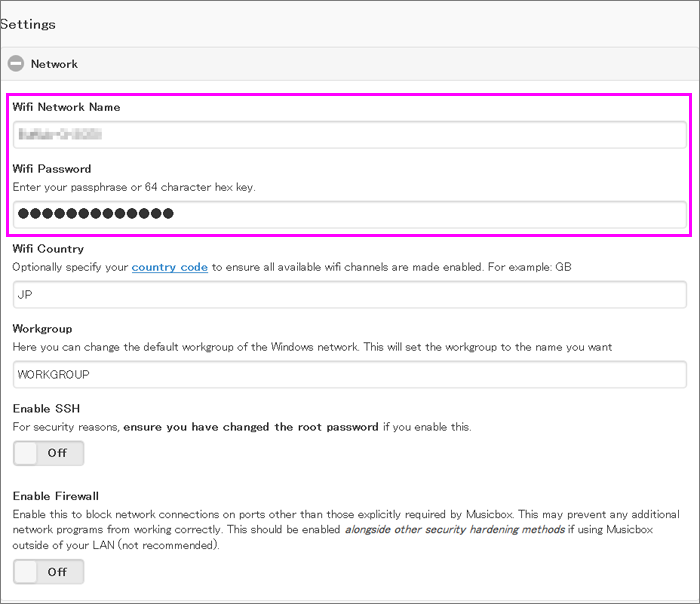
Task: Click the Network section header label
Action: 54,64
